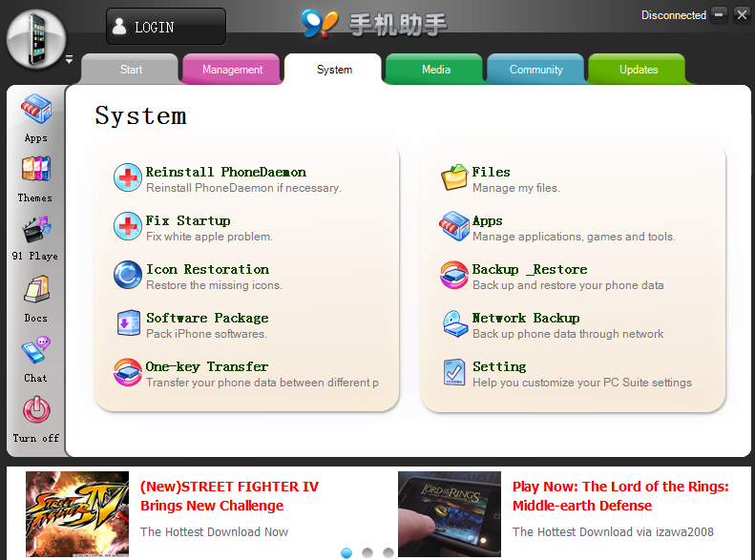Select the third banner page dot
Screen dimensions: 755x560
[x=388, y=552]
